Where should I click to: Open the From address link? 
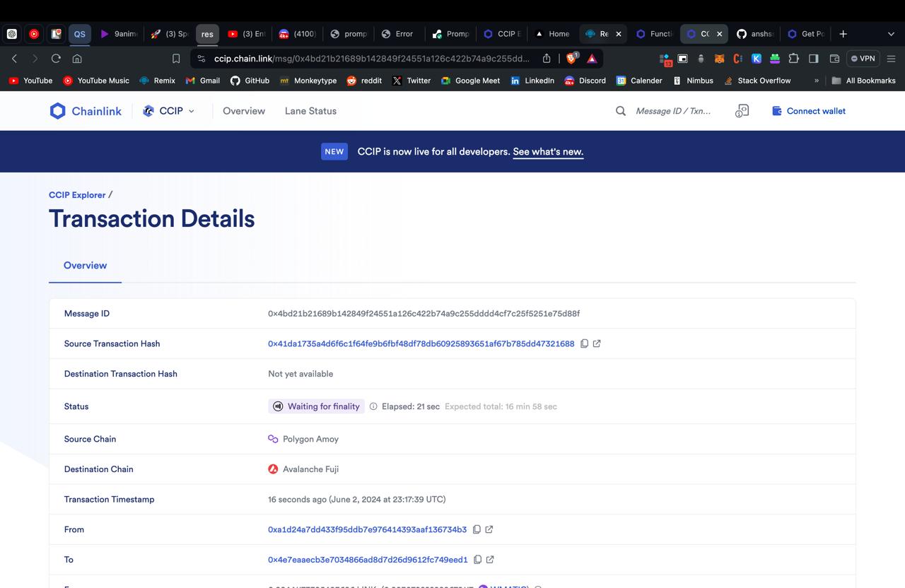[367, 529]
